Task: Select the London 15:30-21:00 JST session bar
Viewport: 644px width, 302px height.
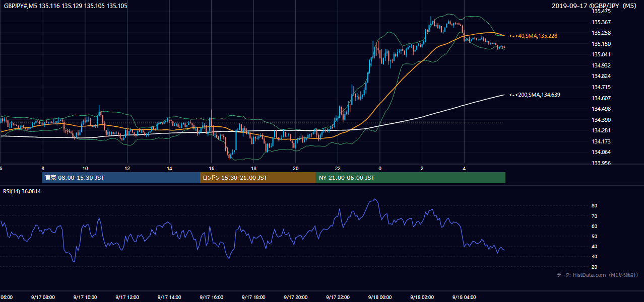Action: (258, 178)
